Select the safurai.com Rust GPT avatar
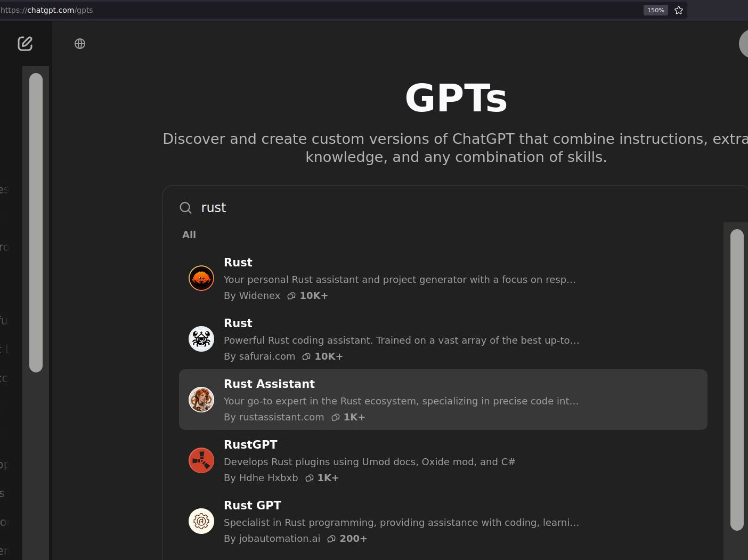The height and width of the screenshot is (560, 748). point(201,338)
